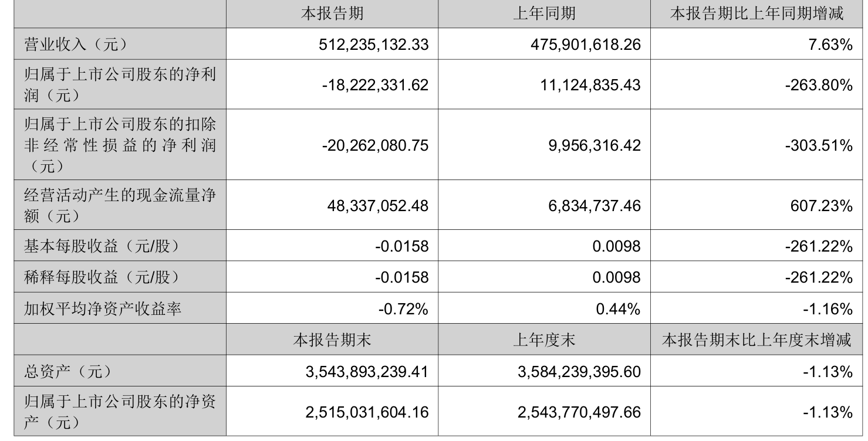Viewport: 868px width, 441px height.
Task: Click the -263.80% change cell
Action: [818, 84]
